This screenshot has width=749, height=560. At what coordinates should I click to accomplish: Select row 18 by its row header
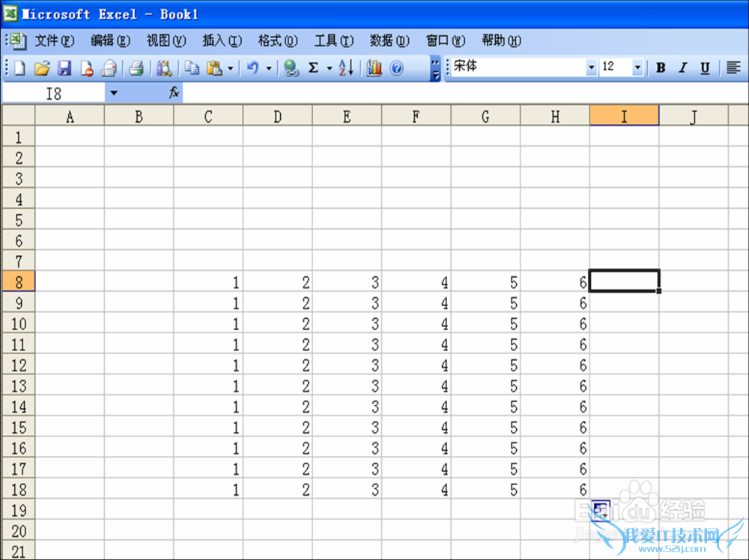(19, 490)
